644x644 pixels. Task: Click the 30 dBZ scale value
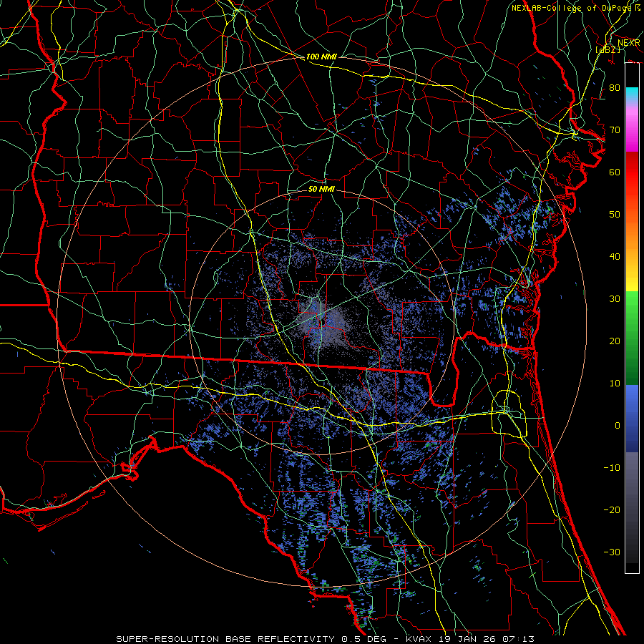(x=615, y=298)
